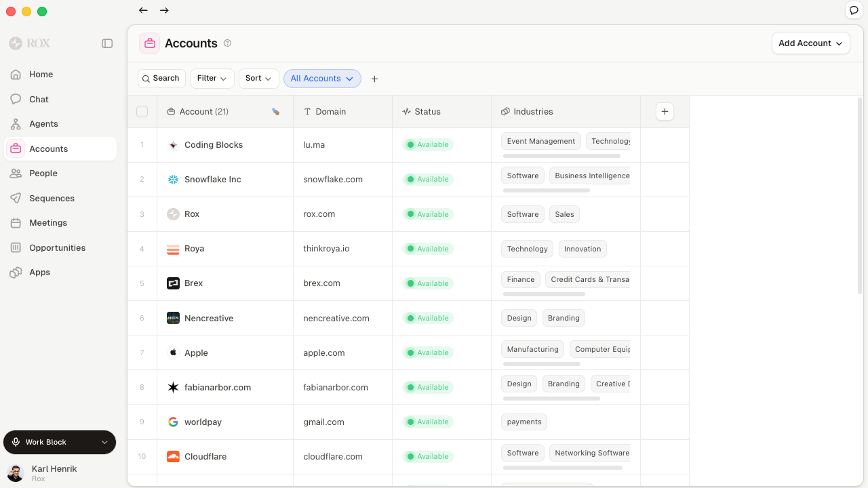
Task: Go to Opportunities
Action: 60,247
